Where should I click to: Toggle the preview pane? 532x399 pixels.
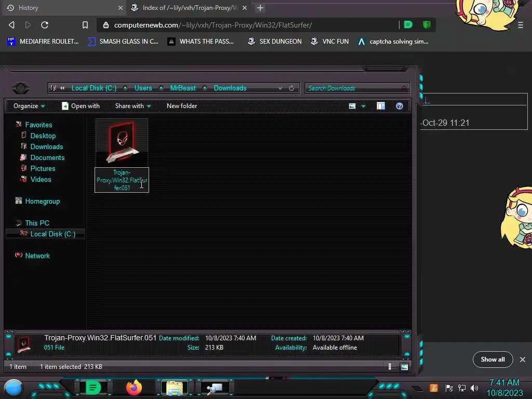(x=381, y=106)
